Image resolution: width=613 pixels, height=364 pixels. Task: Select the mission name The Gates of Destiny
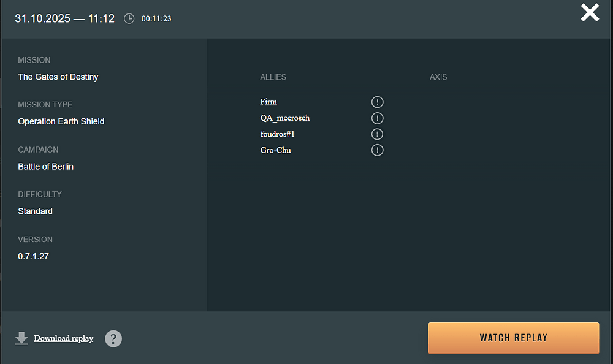tap(58, 77)
